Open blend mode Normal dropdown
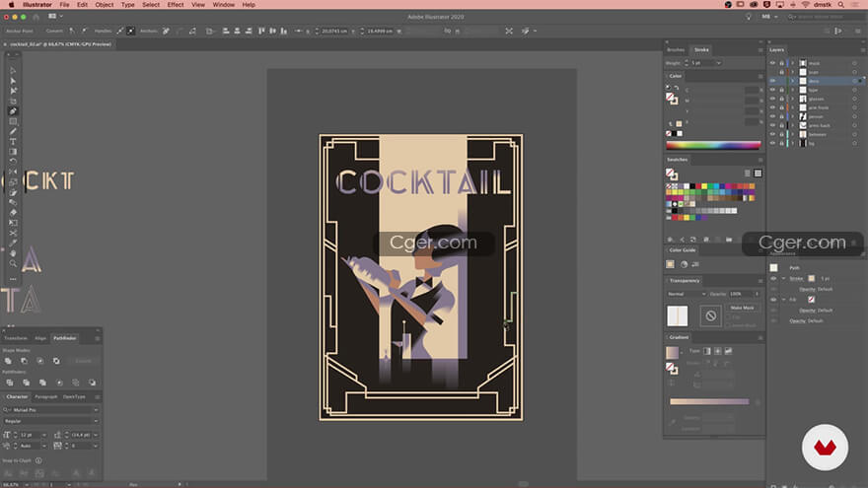The height and width of the screenshot is (488, 868). click(x=687, y=294)
